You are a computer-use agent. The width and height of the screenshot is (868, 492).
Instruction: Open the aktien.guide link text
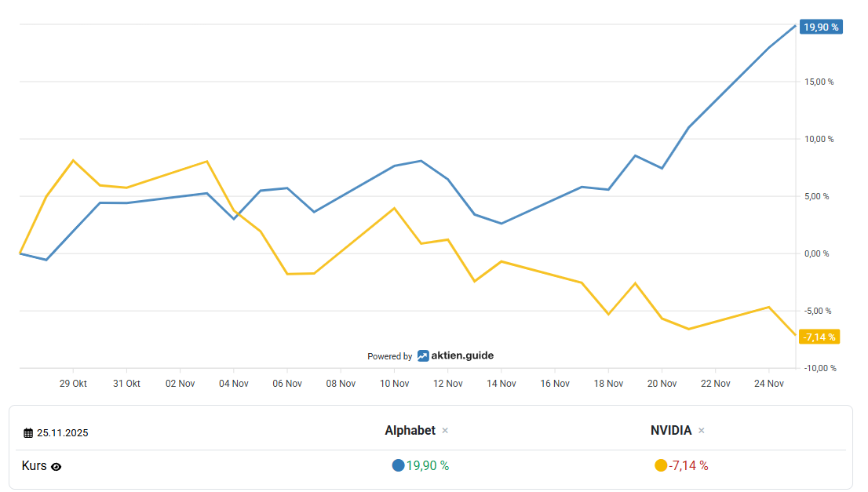(x=462, y=355)
